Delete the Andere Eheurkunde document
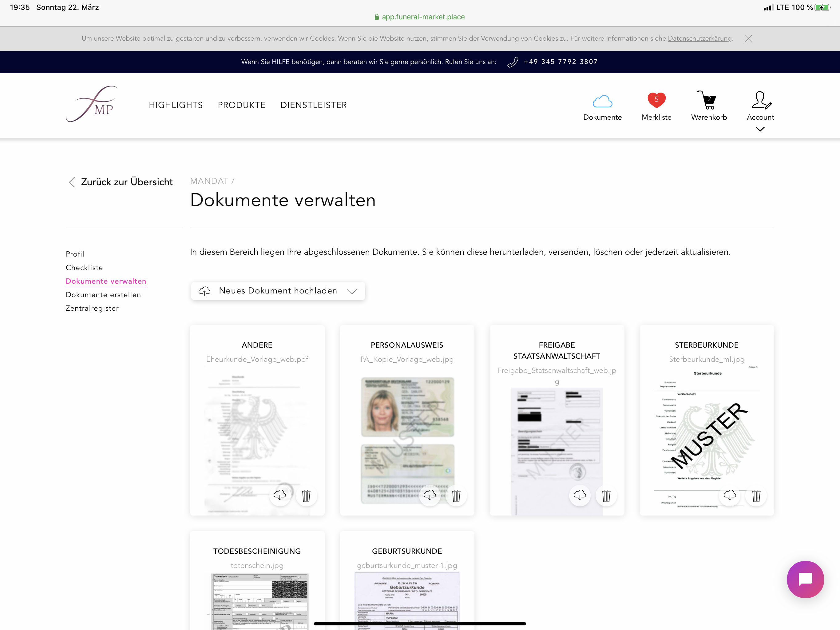Screen dimensions: 840x630 pyautogui.click(x=306, y=495)
